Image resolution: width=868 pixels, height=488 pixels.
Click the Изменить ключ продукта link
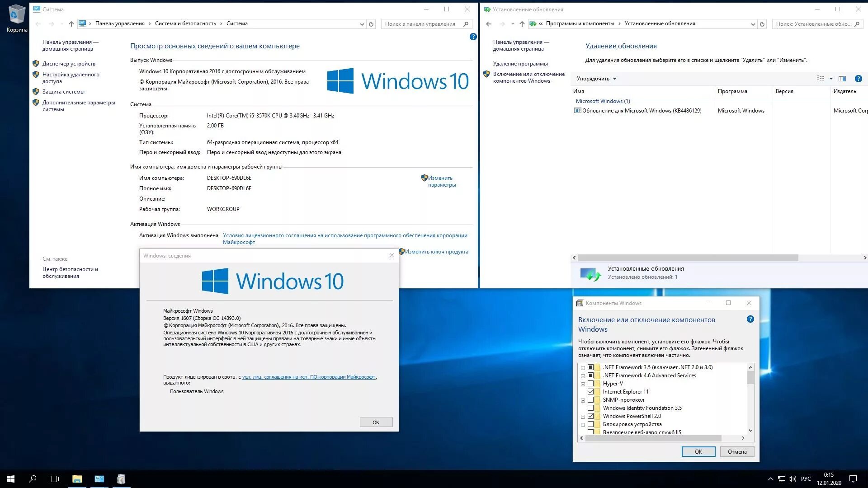(436, 252)
